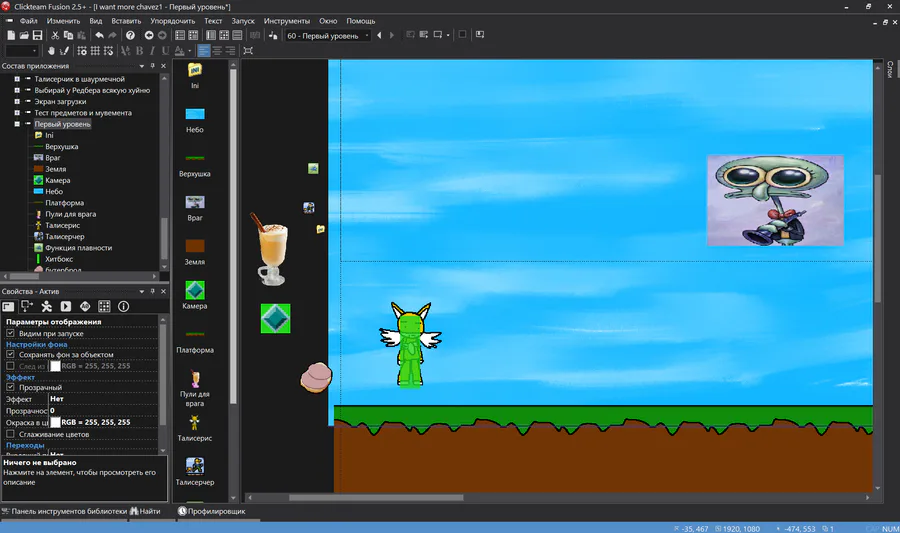Expand 'Талисерчик в шаурмечной' tree node
Viewport: 900px width, 533px height.
pos(17,79)
